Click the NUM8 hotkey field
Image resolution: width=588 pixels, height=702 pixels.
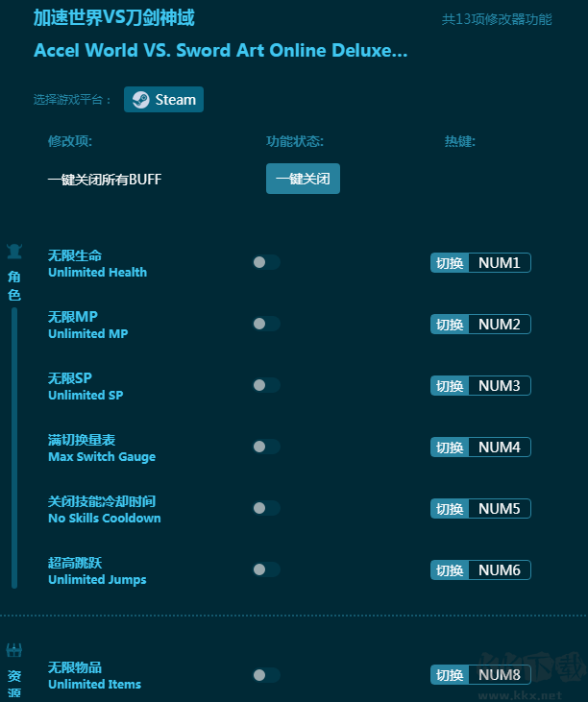coord(499,675)
